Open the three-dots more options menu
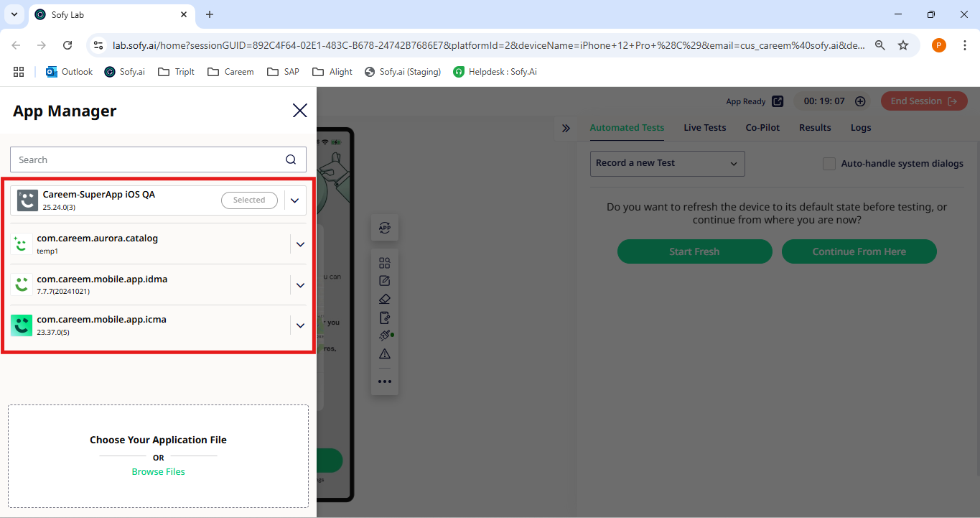The height and width of the screenshot is (518, 980). coord(385,381)
